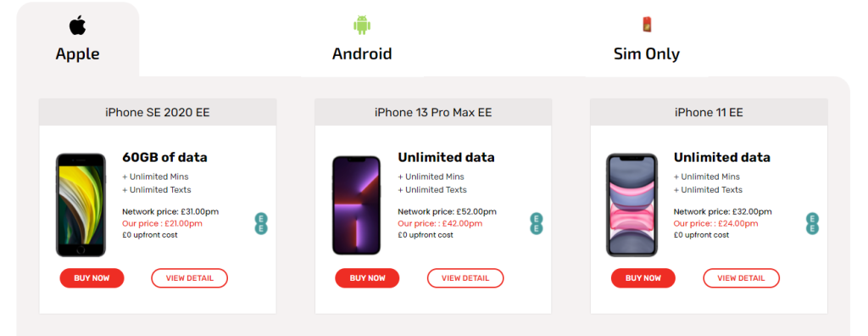The width and height of the screenshot is (868, 336).
Task: Open the iPhone 11 phone image
Action: click(x=632, y=205)
